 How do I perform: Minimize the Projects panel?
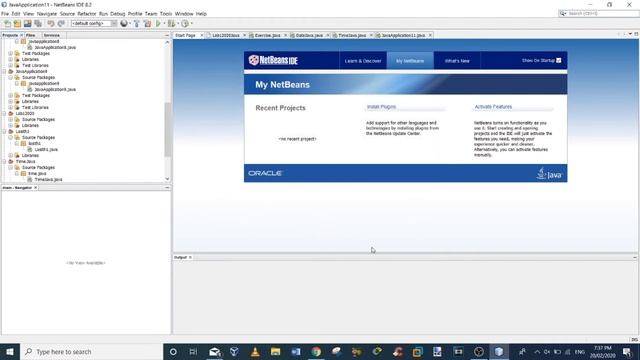(167, 36)
